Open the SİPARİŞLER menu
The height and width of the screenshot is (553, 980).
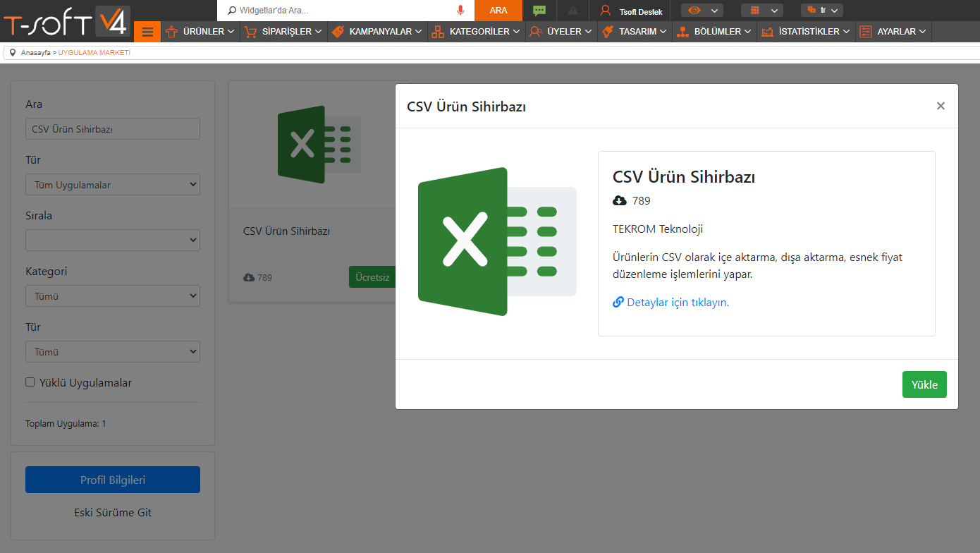coord(283,32)
